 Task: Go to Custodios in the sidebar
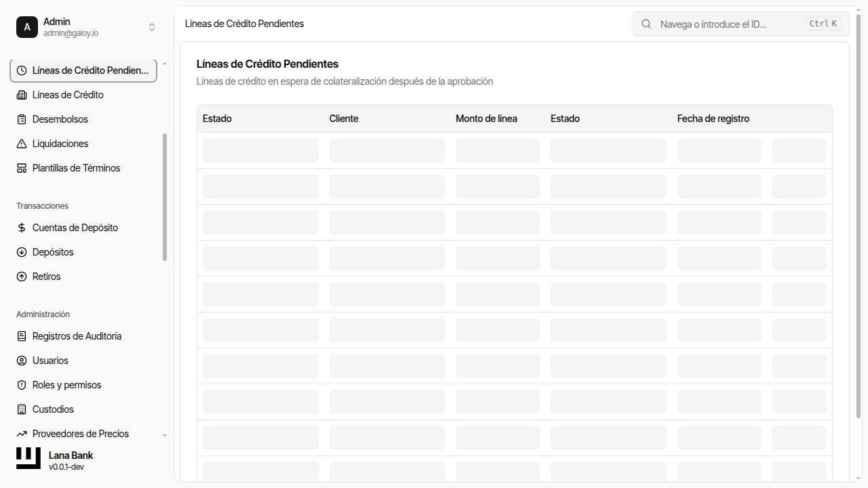[x=53, y=409]
